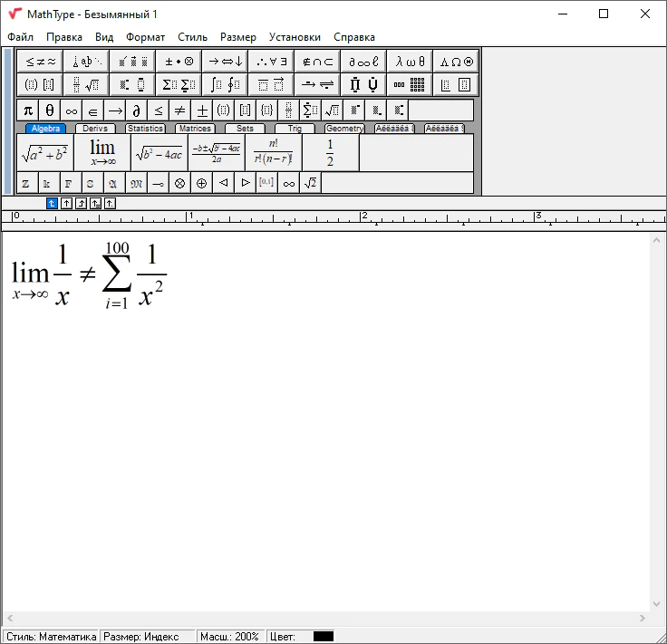Insert the plus-minus symbol
The height and width of the screenshot is (644, 667).
[201, 111]
